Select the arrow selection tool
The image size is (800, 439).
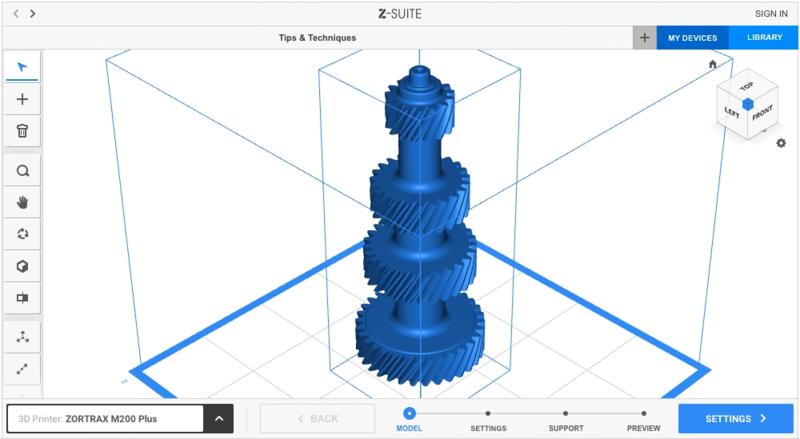[22, 67]
